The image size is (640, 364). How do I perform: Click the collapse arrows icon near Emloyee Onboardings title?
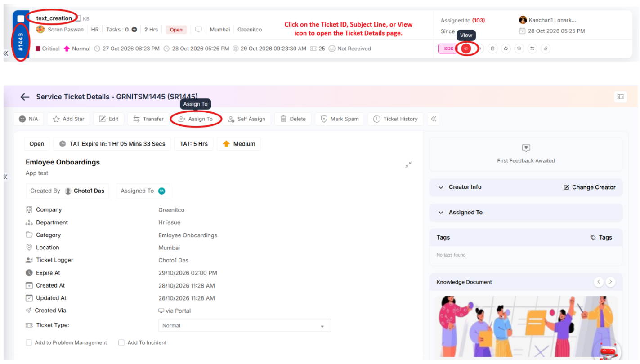[408, 165]
